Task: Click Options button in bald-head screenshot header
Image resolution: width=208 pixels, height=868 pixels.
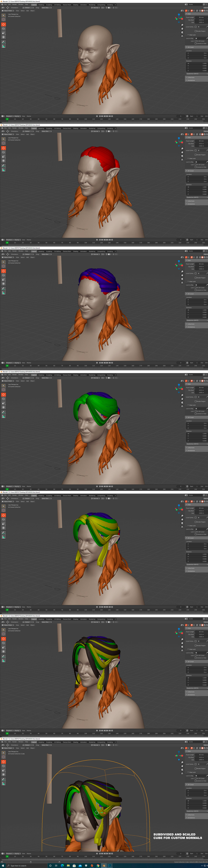Action: pyautogui.click(x=206, y=8)
